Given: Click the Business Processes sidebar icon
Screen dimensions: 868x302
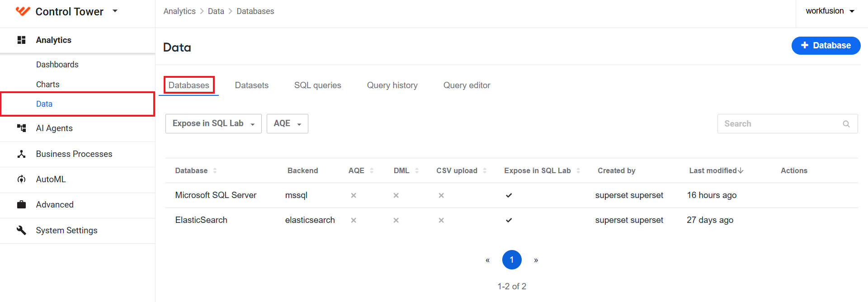Looking at the screenshot, I should coord(21,154).
